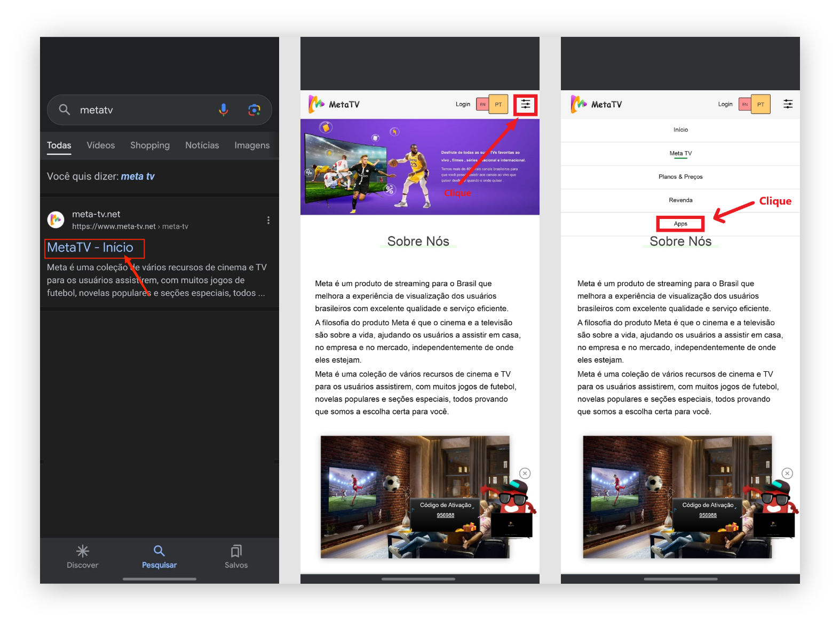This screenshot has height=627, width=840.
Task: Select EN language in the right screen
Action: pos(745,105)
